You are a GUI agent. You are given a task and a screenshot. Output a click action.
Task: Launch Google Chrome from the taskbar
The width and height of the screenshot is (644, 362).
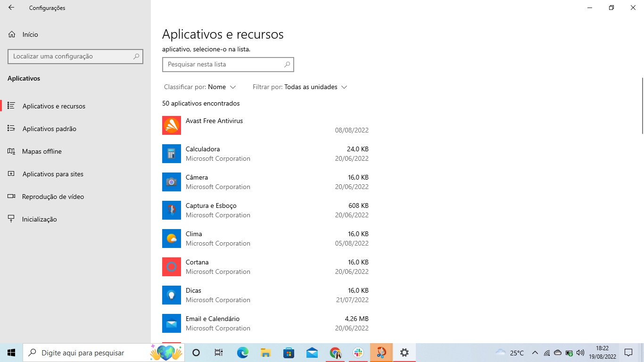pos(335,352)
